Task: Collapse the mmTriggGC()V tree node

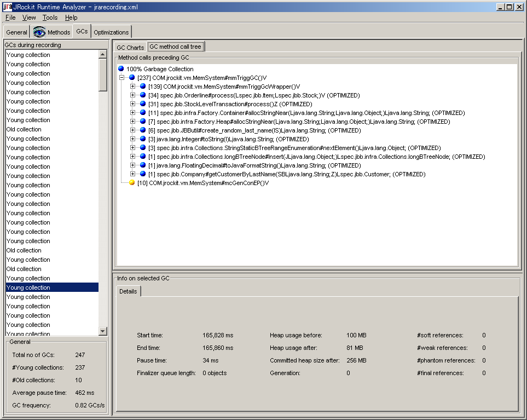Action: pyautogui.click(x=121, y=78)
